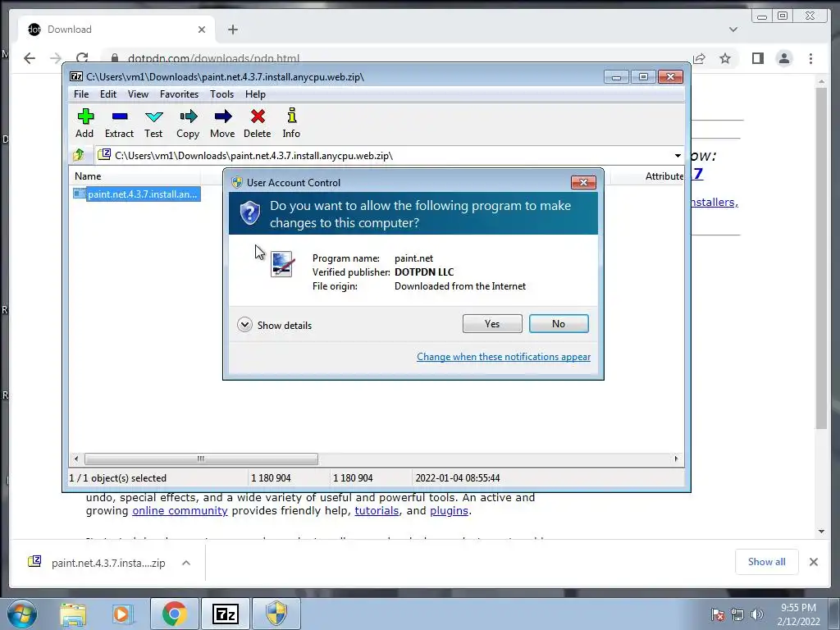840x630 pixels.
Task: Click the 7-Zip scroll left arrow
Action: 76,459
